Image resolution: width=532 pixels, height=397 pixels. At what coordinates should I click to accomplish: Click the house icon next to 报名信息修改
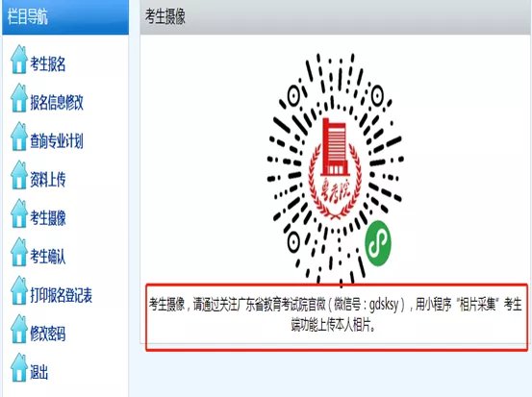[x=18, y=98]
